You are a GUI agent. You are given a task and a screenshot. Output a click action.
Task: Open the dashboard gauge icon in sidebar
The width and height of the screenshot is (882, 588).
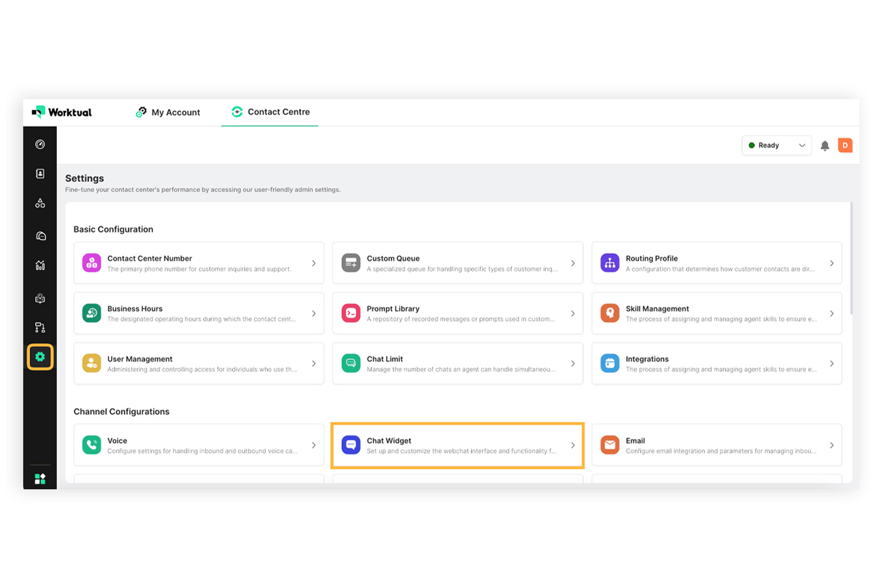pos(40,144)
